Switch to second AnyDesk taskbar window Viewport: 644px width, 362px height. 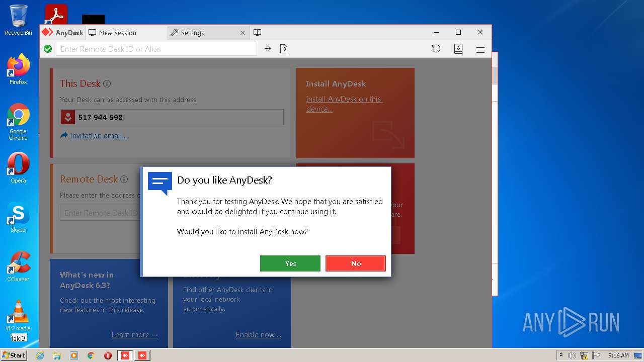pos(142,355)
